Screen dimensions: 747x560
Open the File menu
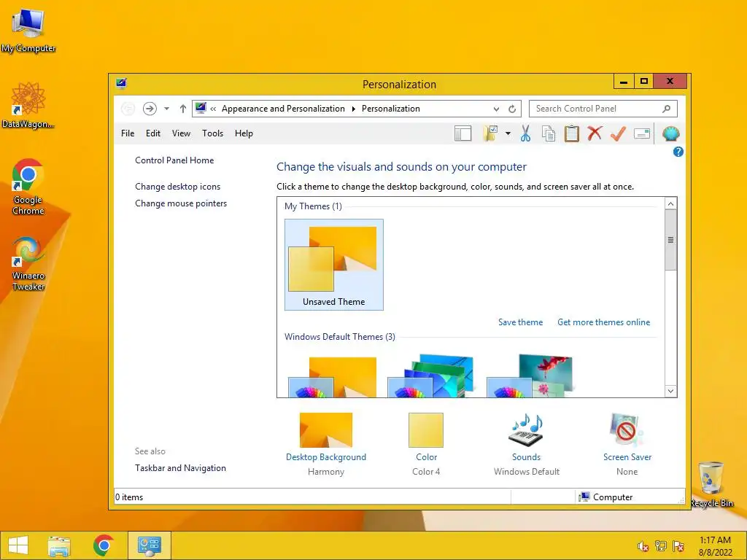(128, 134)
